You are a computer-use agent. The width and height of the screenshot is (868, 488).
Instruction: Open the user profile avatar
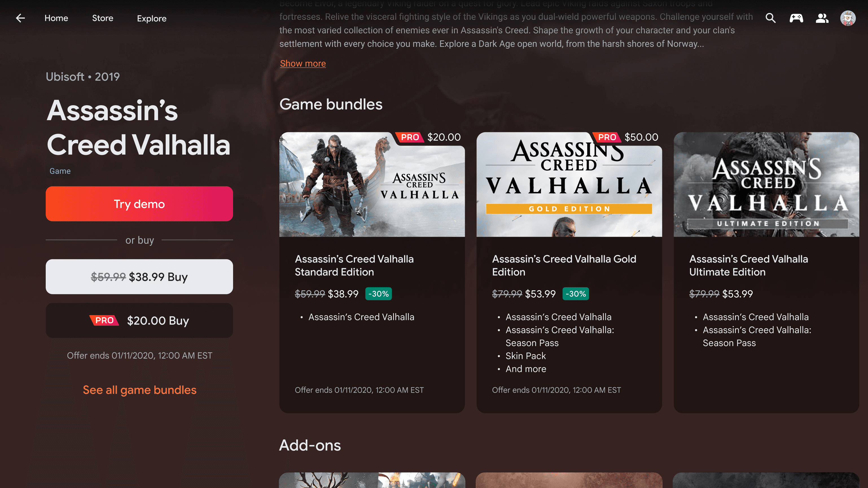(848, 18)
